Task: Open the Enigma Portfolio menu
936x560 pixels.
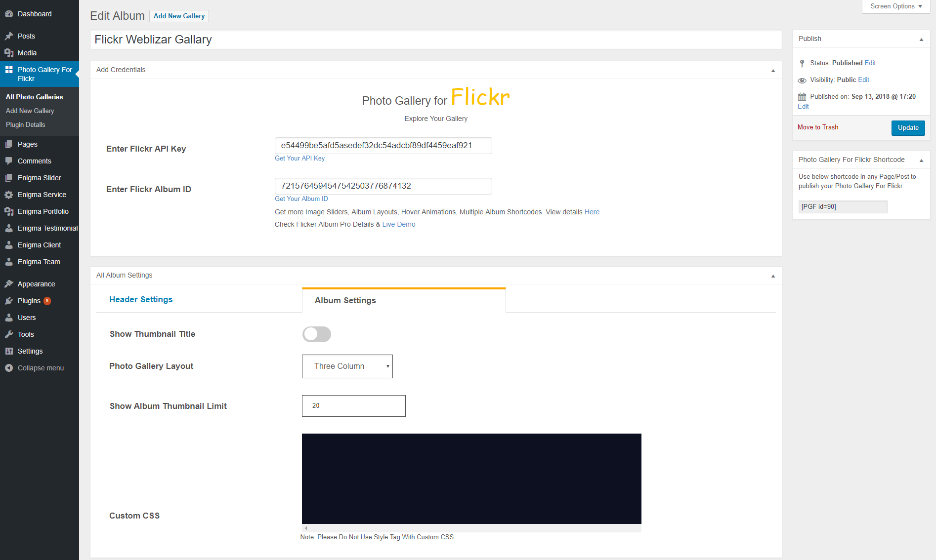Action: (40, 211)
